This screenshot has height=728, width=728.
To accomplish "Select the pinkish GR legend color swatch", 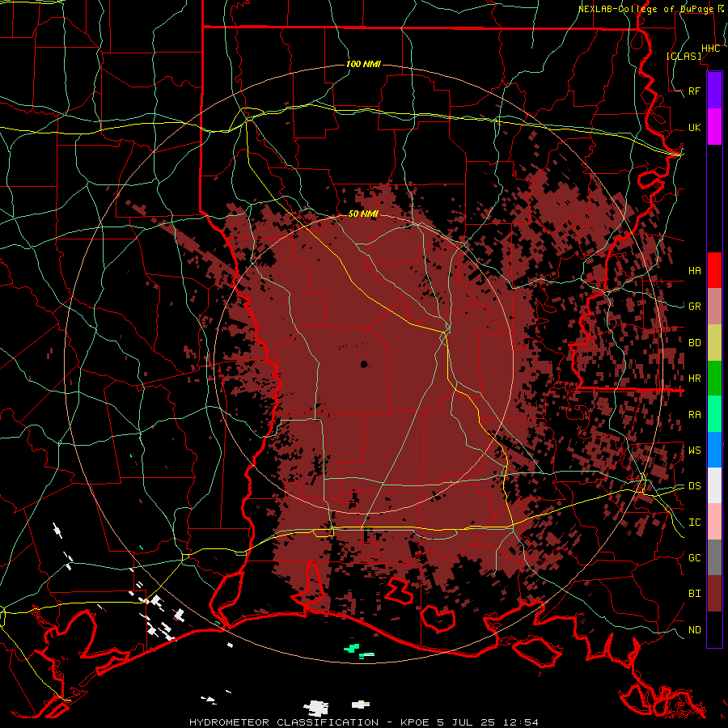I will 714,307.
